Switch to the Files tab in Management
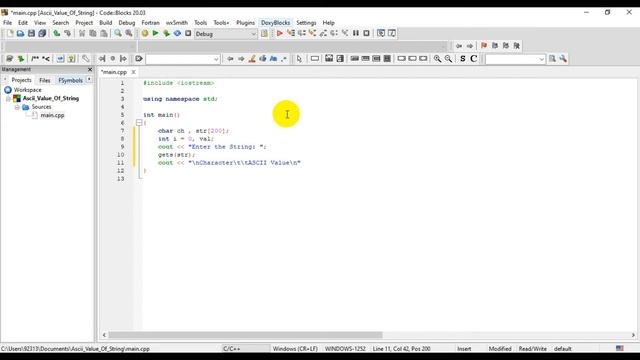This screenshot has height=360, width=640. point(44,80)
